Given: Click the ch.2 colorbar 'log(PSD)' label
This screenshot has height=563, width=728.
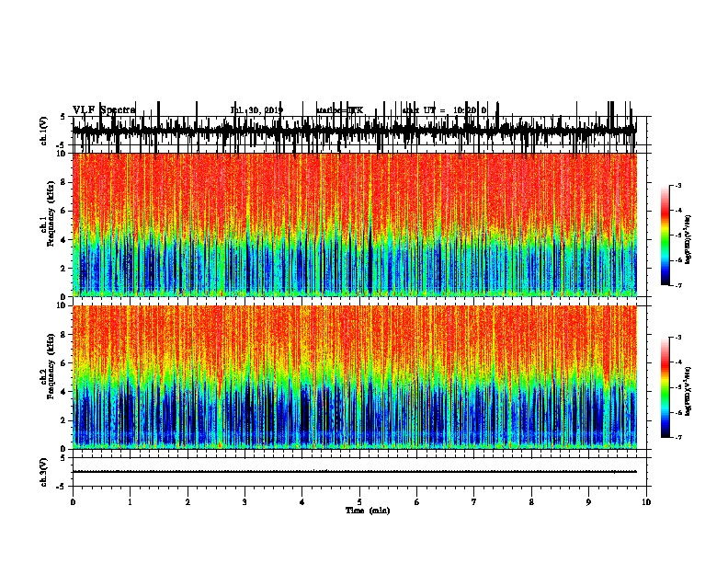Looking at the screenshot, I should (x=688, y=391).
